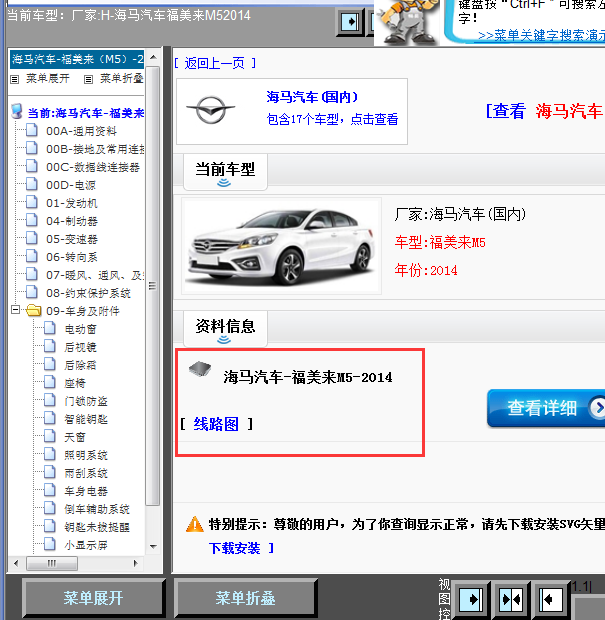Select the 资料信息 tab
The image size is (605, 620).
(225, 329)
